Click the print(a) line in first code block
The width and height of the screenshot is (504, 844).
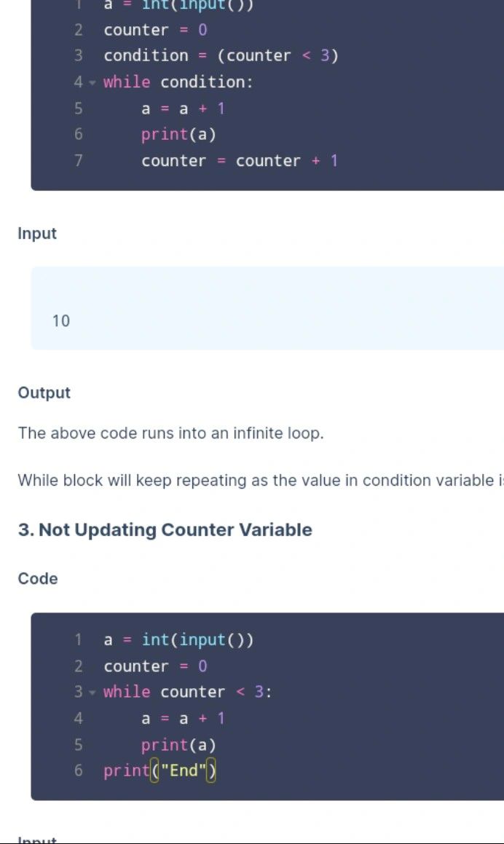point(178,135)
